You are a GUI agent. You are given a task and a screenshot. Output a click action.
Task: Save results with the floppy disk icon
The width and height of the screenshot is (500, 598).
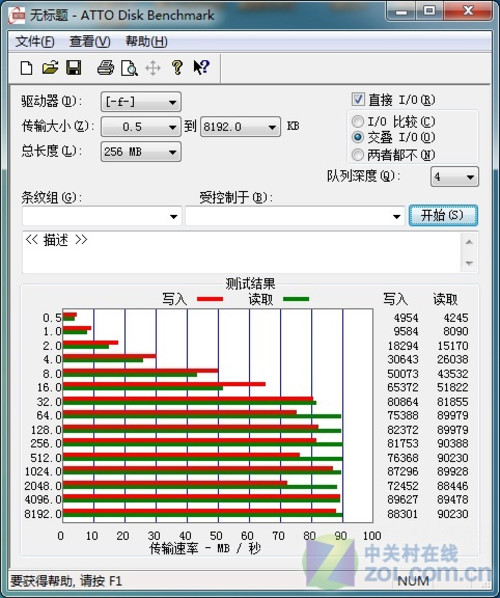[74, 68]
